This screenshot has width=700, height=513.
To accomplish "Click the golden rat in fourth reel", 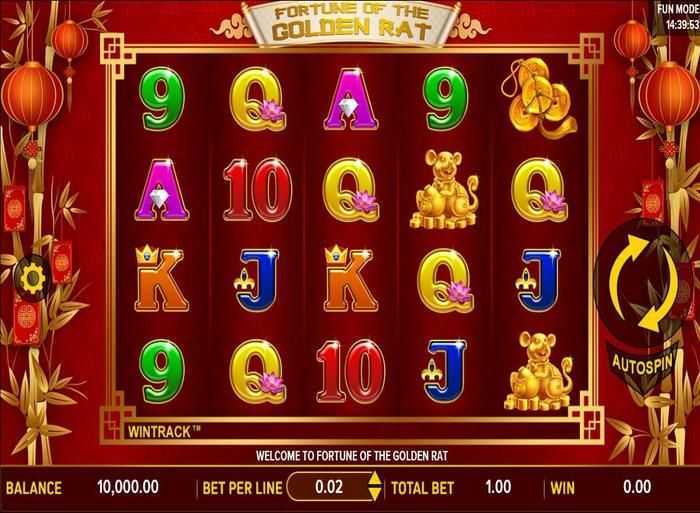I will 443,189.
